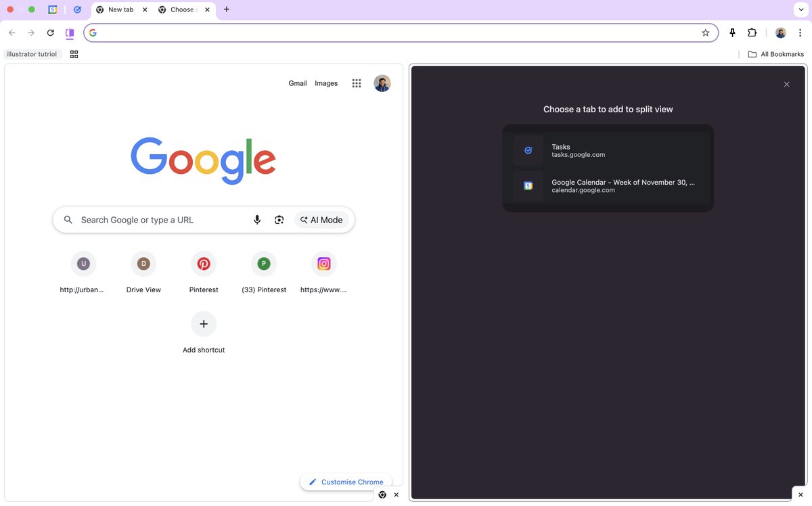812x506 pixels.
Task: Close the left split pane mini toolbar
Action: pos(397,495)
